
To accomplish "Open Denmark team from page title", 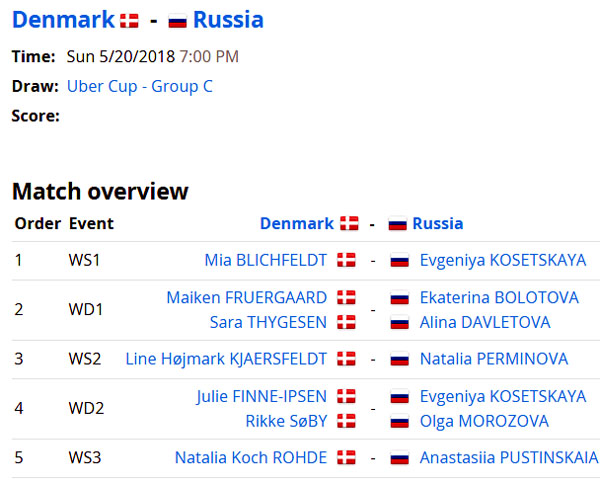I will 64,20.
